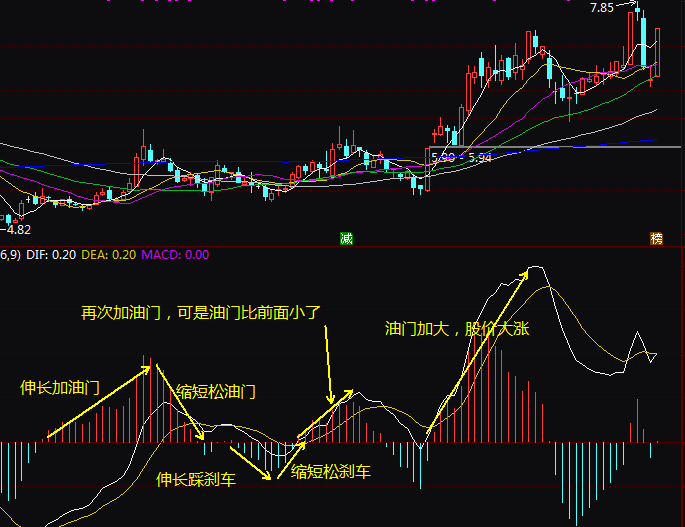Click the 5.94 price level label
The height and width of the screenshot is (527, 685).
pyautogui.click(x=480, y=158)
